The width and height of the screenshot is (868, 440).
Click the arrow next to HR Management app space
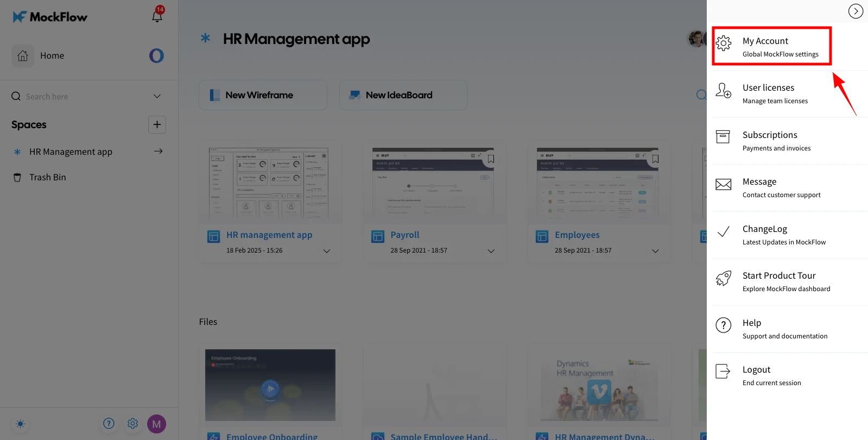click(x=158, y=152)
